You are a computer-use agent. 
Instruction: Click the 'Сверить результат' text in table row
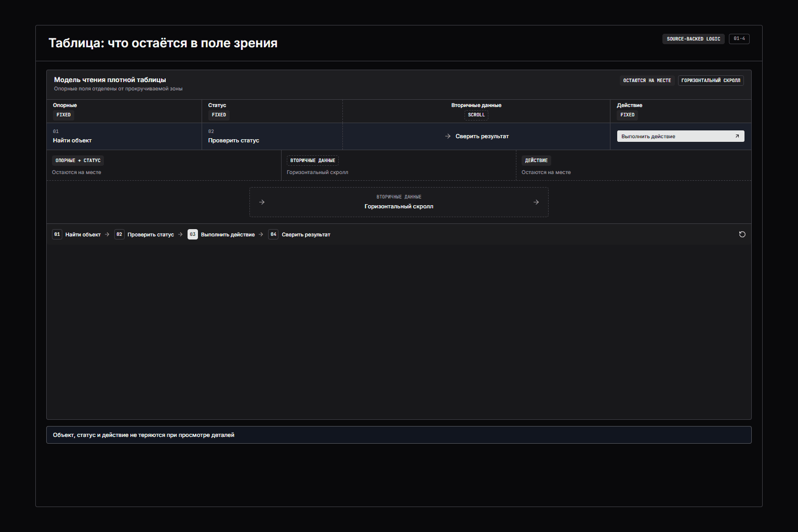(482, 136)
